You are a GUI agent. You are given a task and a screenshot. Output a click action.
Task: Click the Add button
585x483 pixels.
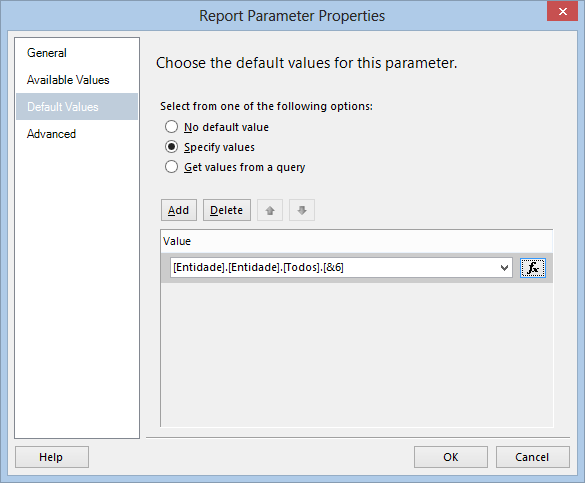click(x=179, y=210)
